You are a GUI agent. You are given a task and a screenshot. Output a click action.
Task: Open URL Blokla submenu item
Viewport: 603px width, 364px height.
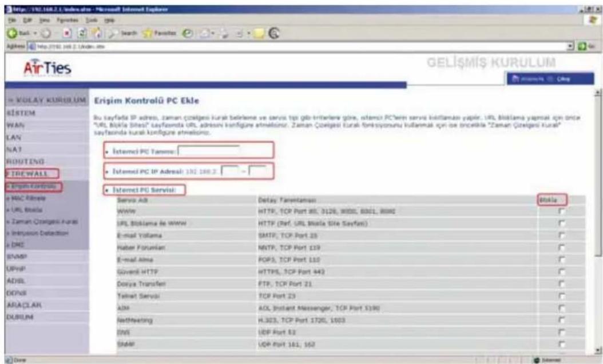coord(25,210)
